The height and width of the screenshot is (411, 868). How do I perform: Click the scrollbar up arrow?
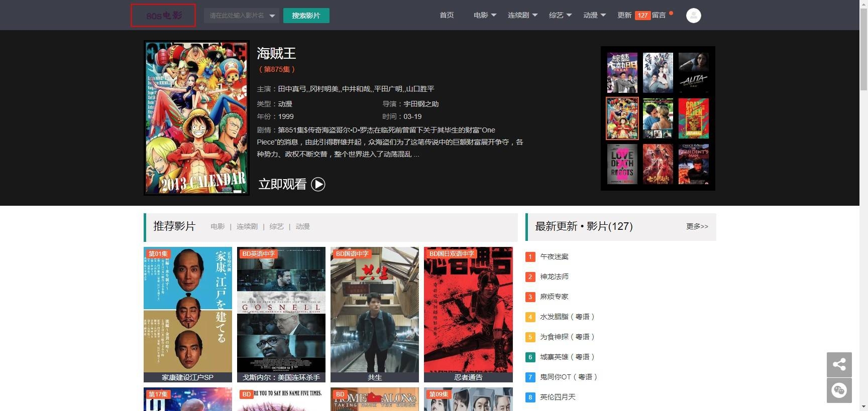coord(863,4)
